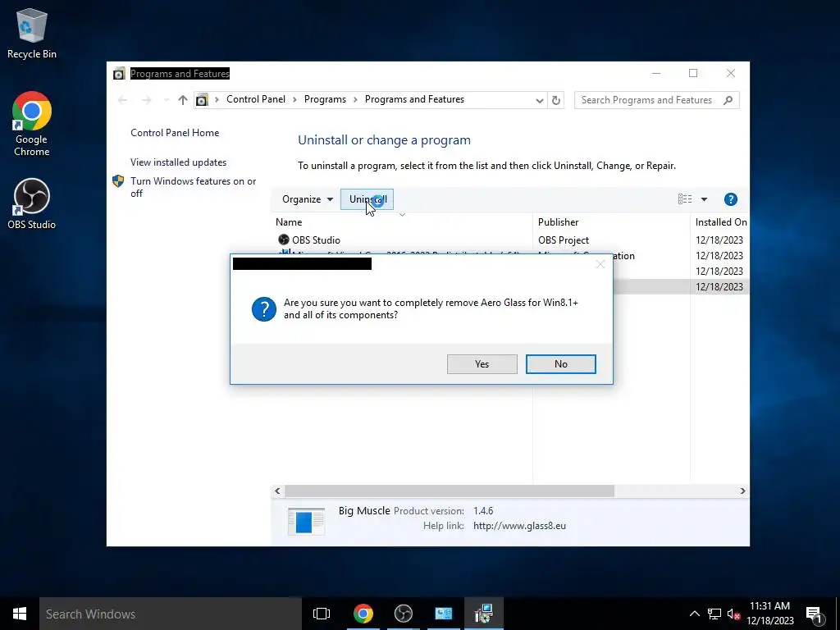Switch to OBS Studio on the taskbar
The image size is (840, 630).
pos(404,614)
